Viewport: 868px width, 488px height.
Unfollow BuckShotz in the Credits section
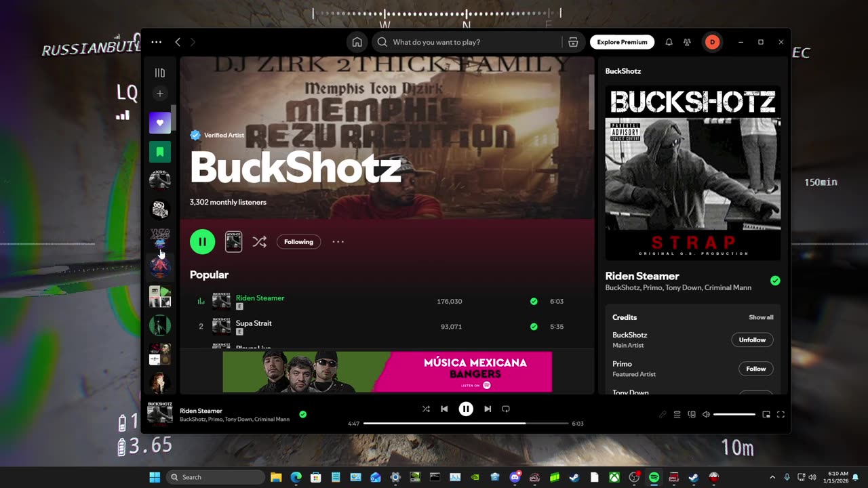pyautogui.click(x=752, y=340)
